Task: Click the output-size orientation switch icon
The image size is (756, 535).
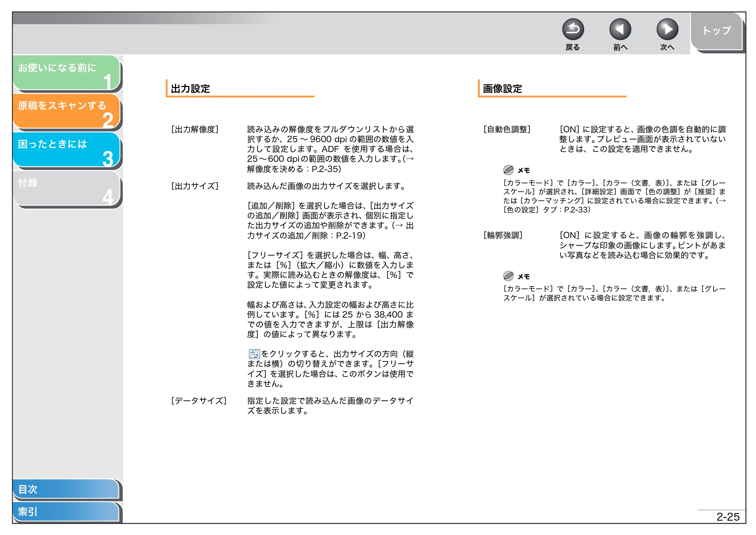Action: tap(254, 354)
